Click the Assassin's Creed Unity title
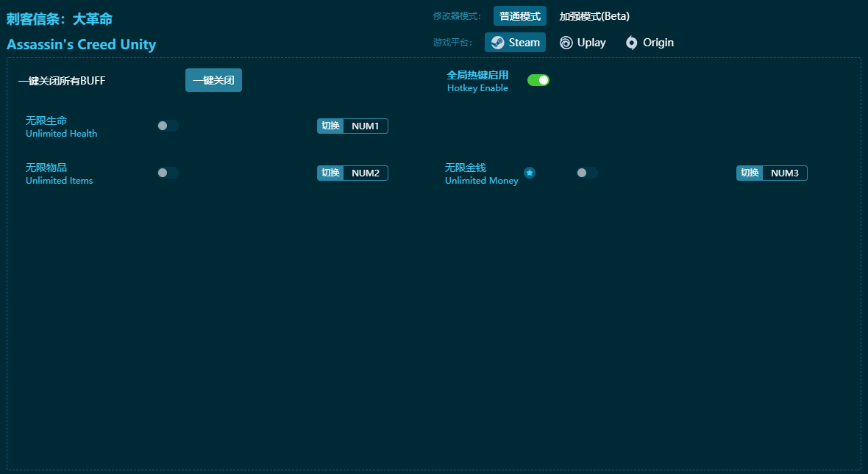The width and height of the screenshot is (868, 474). click(81, 45)
